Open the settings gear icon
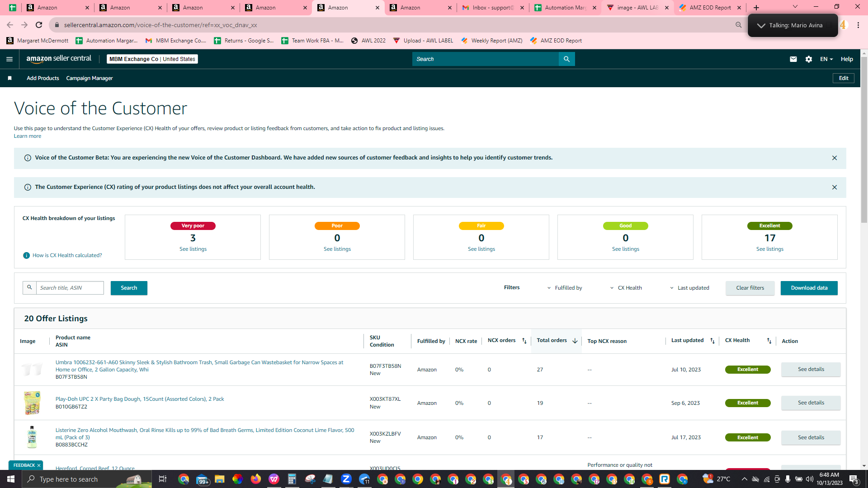Screen dimensions: 868x488 click(x=809, y=59)
